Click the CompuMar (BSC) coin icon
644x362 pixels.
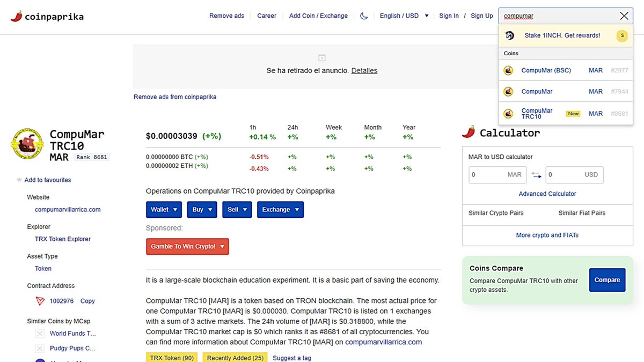(508, 70)
